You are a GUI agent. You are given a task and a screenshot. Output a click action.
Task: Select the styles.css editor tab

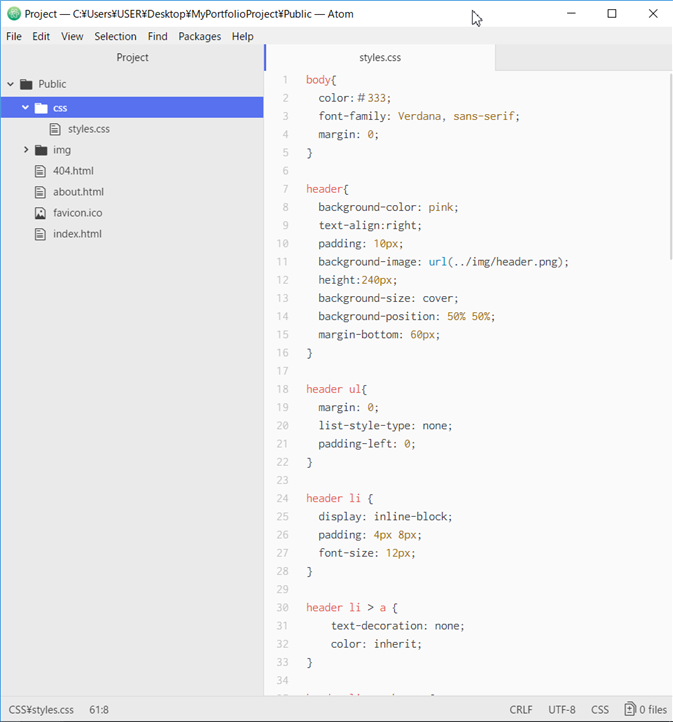coord(380,58)
